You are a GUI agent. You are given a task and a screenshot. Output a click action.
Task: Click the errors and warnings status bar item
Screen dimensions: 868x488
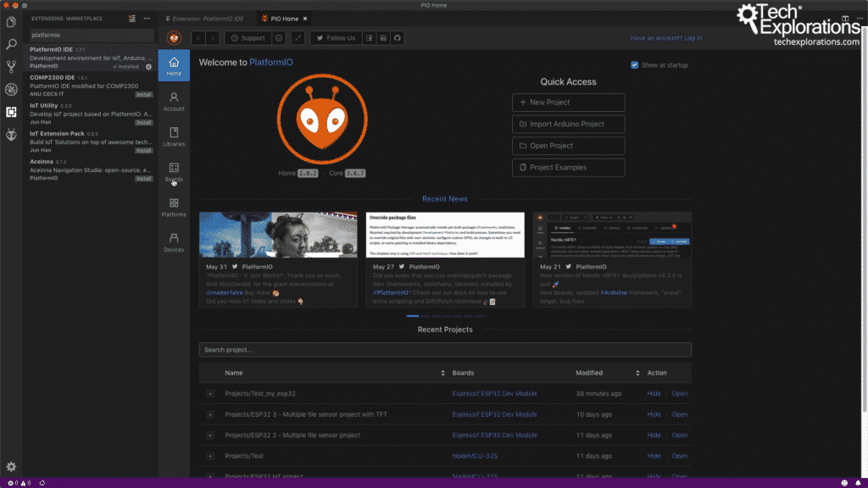[x=19, y=483]
